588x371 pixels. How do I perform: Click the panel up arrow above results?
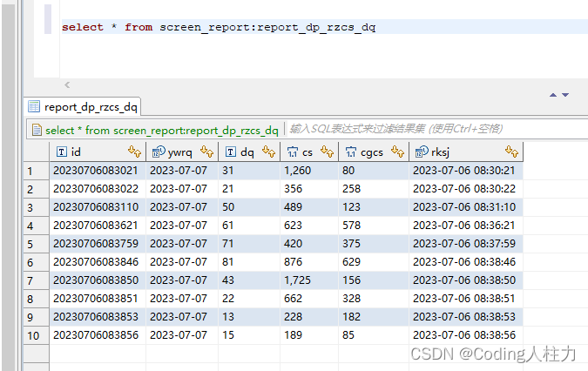(x=553, y=95)
